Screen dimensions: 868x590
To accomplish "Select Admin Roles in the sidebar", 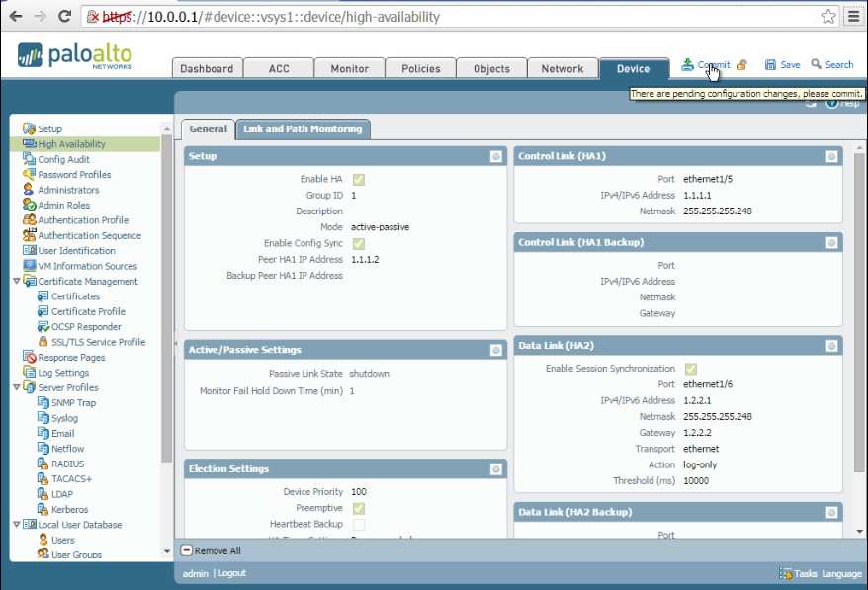I will pyautogui.click(x=63, y=206).
